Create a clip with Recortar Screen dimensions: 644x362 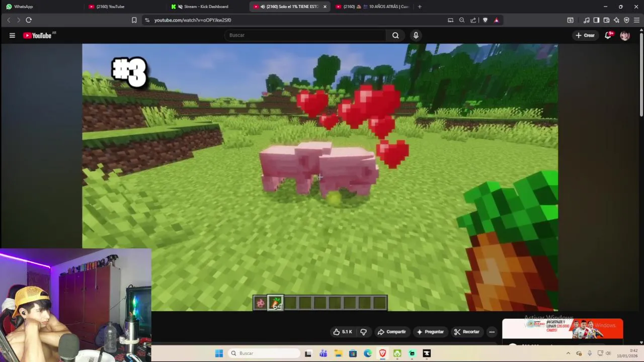467,332
